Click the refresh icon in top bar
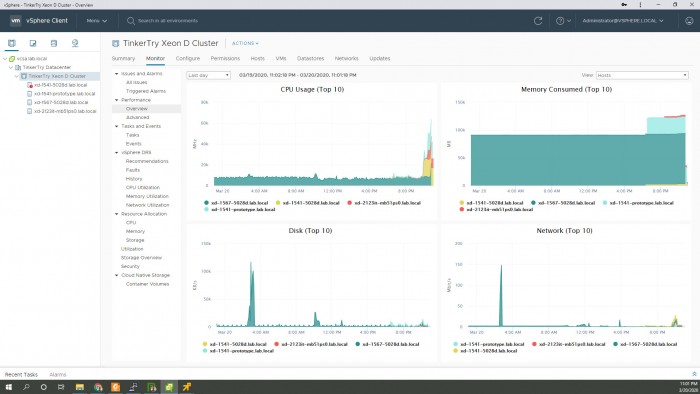 coord(538,21)
